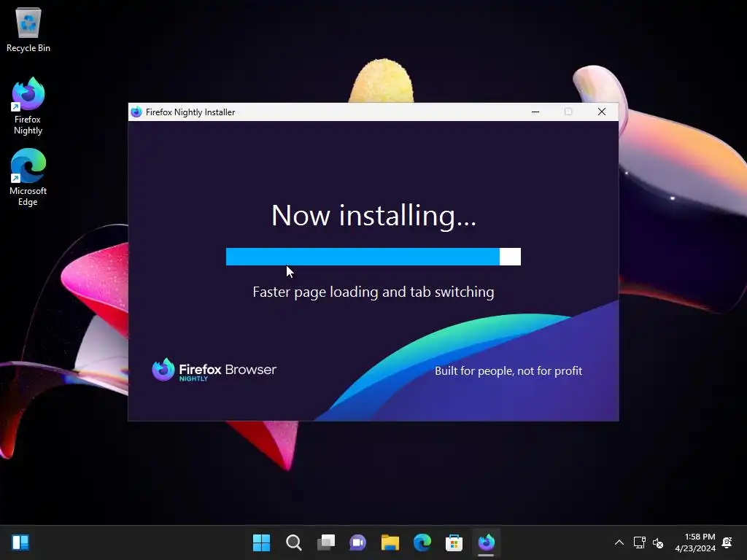The height and width of the screenshot is (560, 747).
Task: Launch Microsoft Edge from the taskbar
Action: [x=422, y=542]
